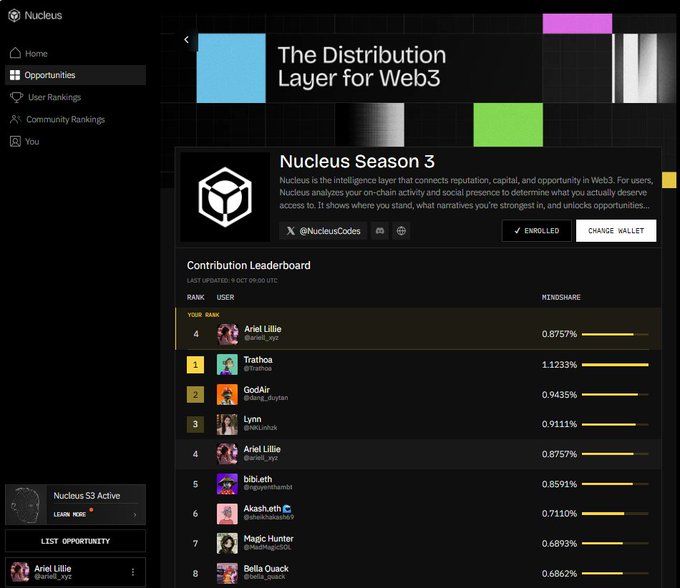The image size is (680, 588).
Task: Click the Nucleus logo icon
Action: coord(14,16)
